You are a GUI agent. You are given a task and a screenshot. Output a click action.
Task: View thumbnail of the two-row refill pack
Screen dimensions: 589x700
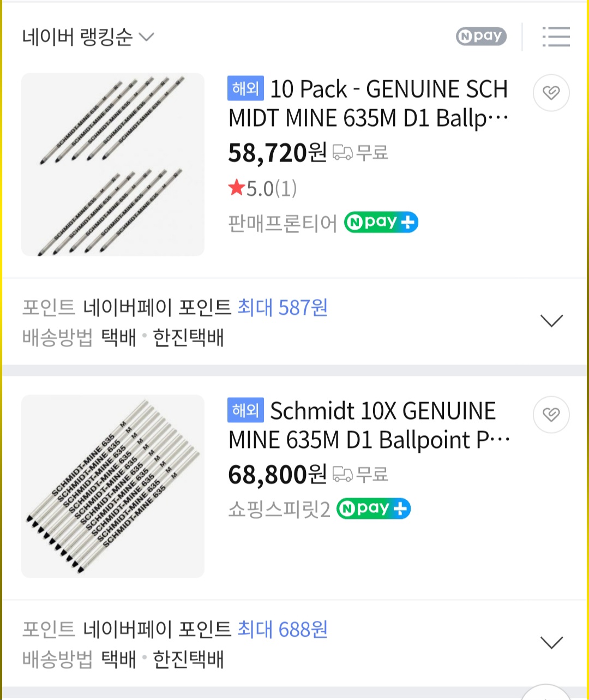coord(113,164)
